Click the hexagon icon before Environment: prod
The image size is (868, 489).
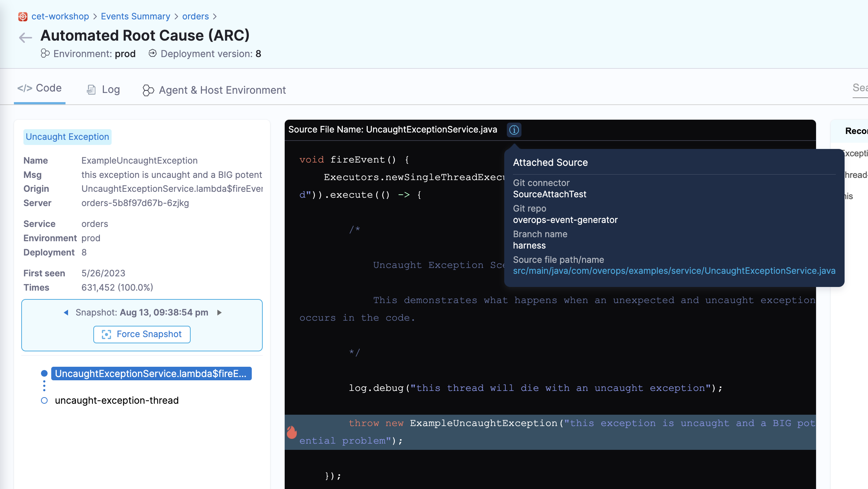coord(45,53)
